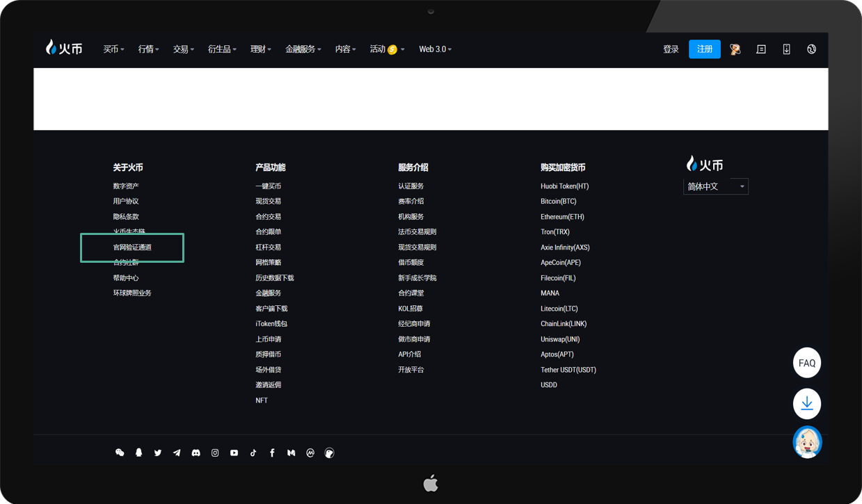Click the floating download arrow button
Viewport: 862px width, 504px height.
(807, 403)
